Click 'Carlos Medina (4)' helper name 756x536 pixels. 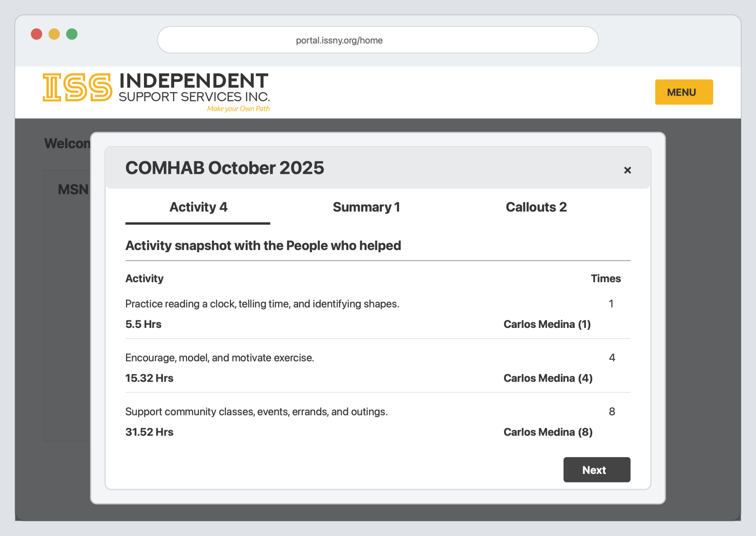[x=548, y=378]
